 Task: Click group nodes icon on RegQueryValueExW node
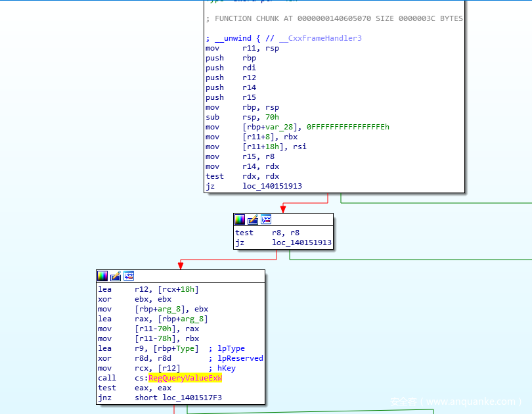click(x=129, y=276)
